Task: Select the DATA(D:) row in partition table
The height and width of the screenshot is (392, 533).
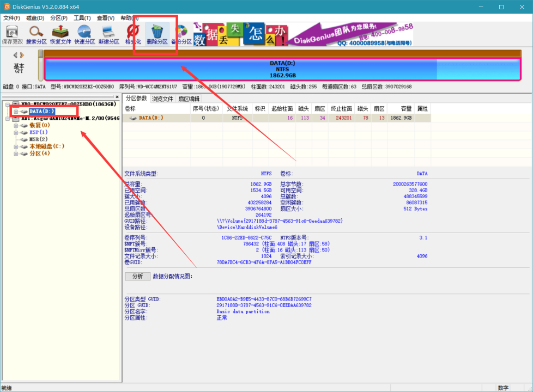Action: click(277, 118)
